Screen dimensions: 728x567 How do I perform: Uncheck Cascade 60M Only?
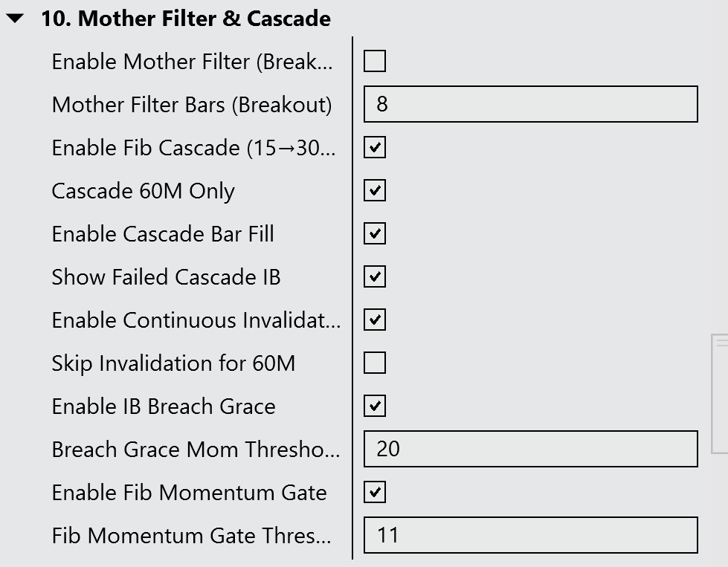(375, 190)
